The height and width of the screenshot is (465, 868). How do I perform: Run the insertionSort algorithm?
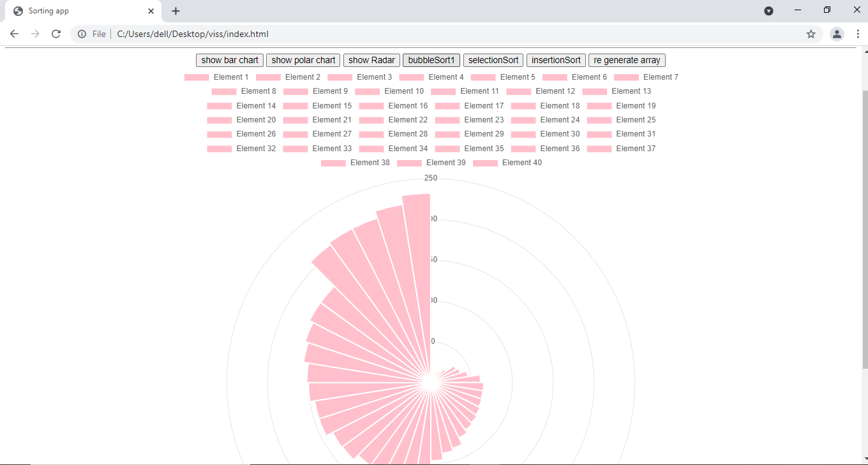coord(555,60)
